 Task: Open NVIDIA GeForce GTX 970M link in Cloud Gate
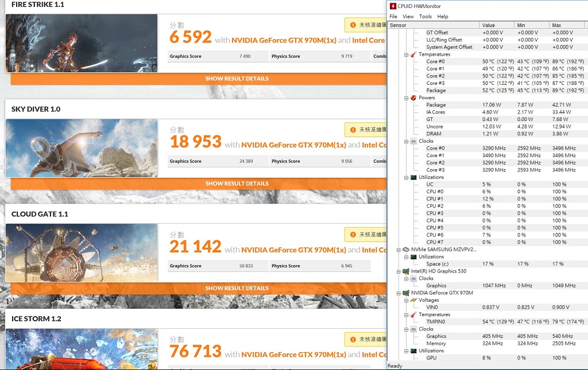pyautogui.click(x=293, y=250)
